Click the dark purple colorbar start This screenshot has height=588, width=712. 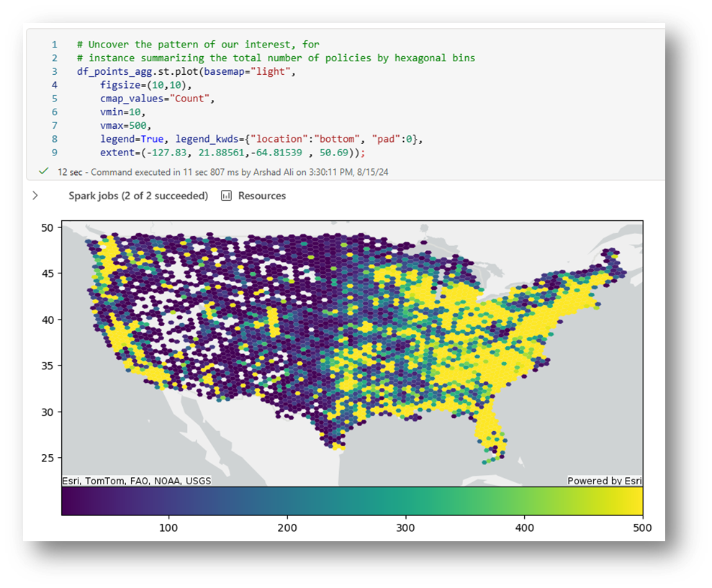pos(70,501)
